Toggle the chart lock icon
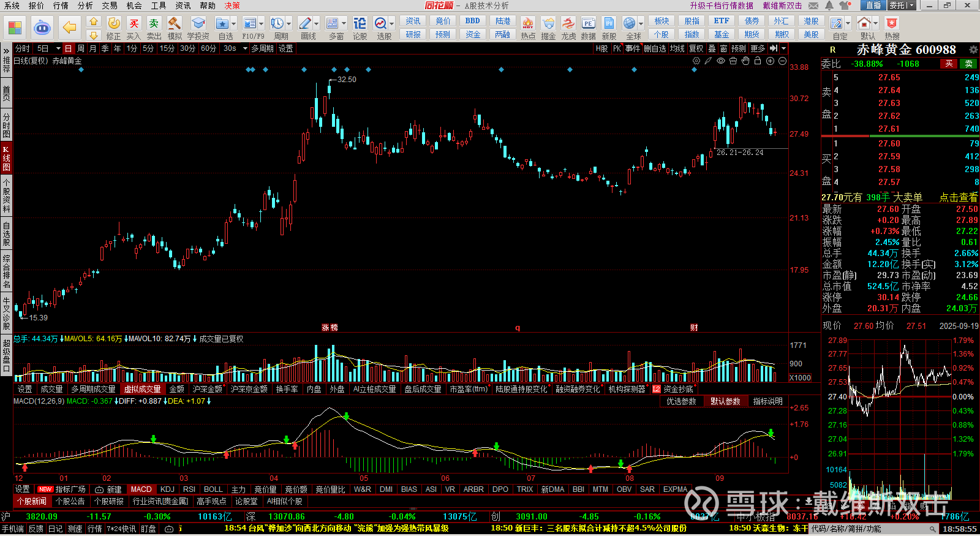This screenshot has width=980, height=536. click(758, 61)
